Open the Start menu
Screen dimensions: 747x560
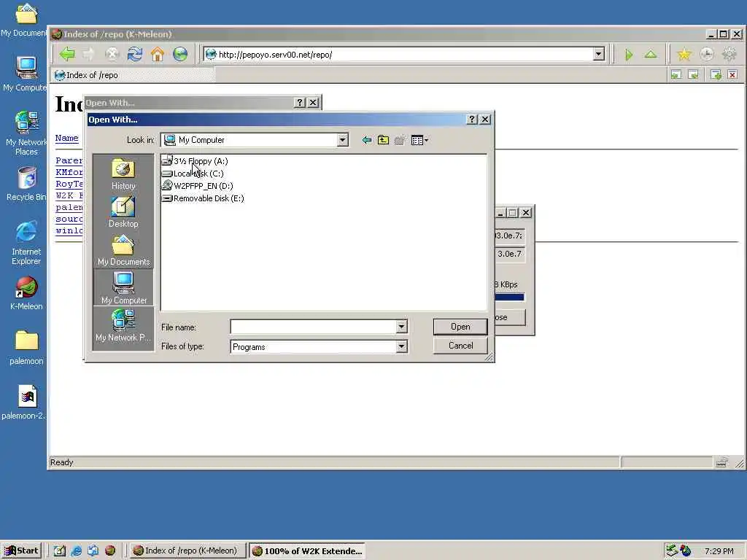click(x=22, y=551)
